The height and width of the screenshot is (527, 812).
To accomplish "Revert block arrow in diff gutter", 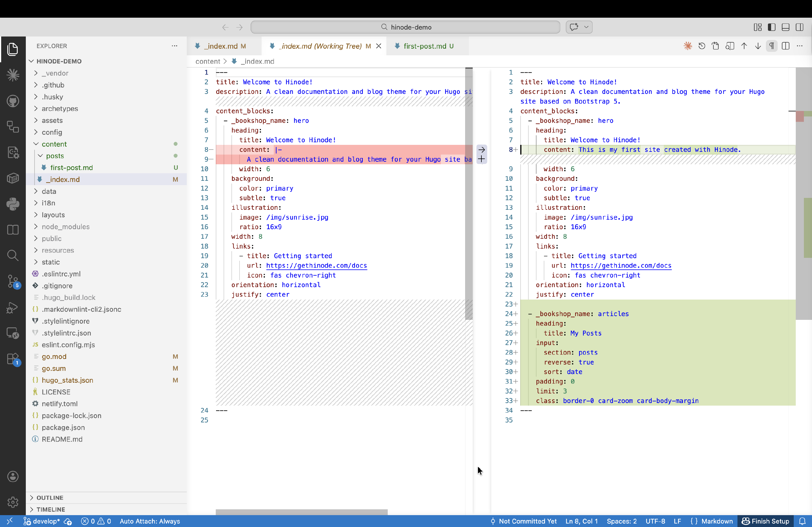I will tap(481, 150).
